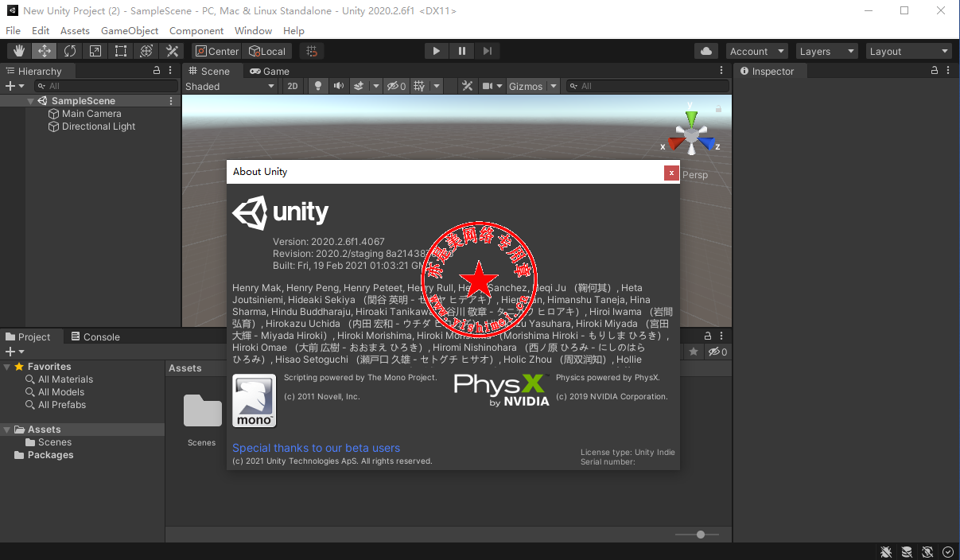This screenshot has height=560, width=960.
Task: Click the grid snapping icon in main toolbar
Action: pos(312,51)
